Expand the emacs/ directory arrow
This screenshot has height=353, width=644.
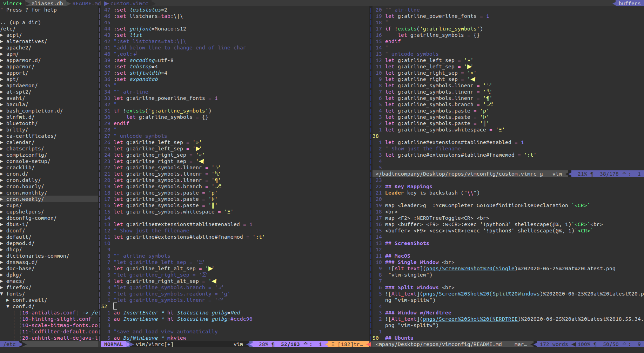click(x=2, y=281)
